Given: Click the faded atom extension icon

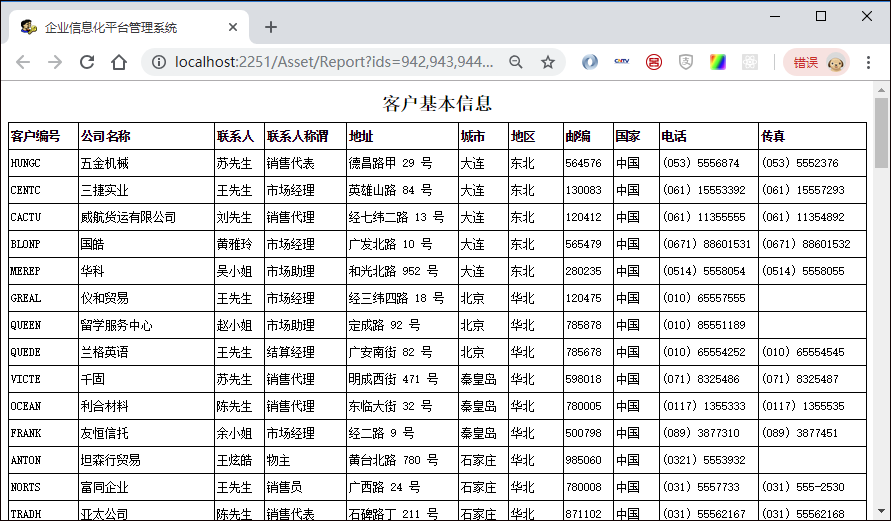Looking at the screenshot, I should click(x=750, y=62).
